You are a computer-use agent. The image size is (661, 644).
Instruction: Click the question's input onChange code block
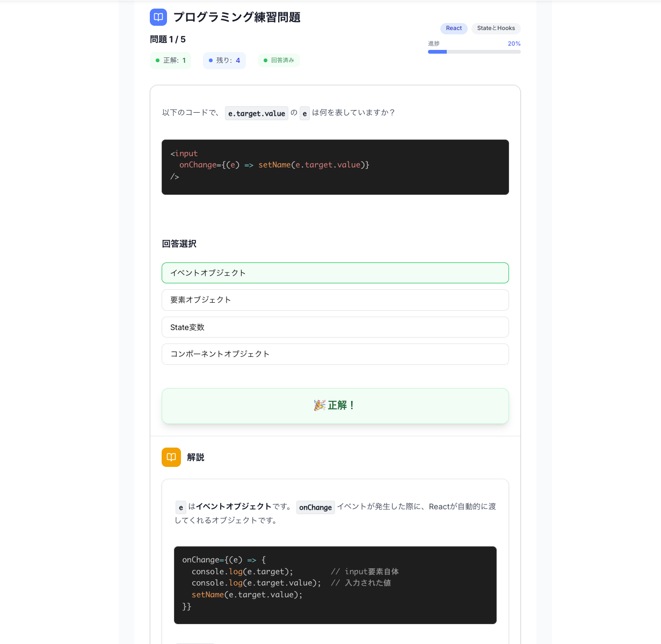[335, 167]
